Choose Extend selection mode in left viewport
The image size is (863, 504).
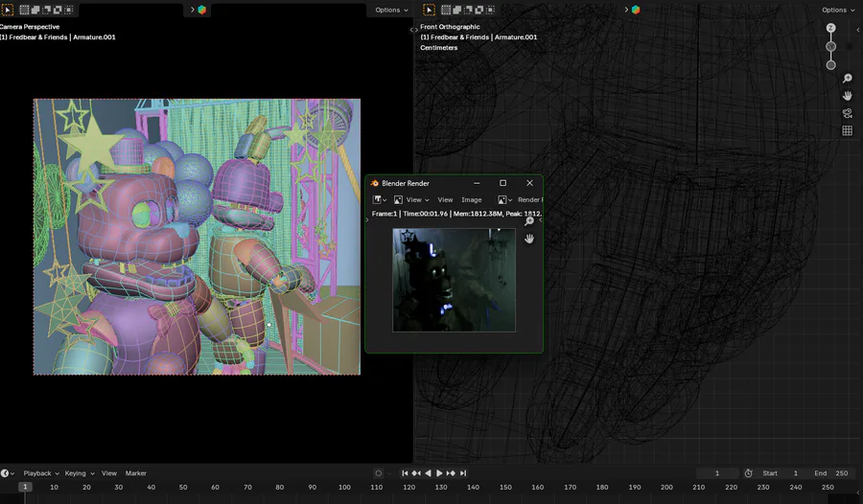click(x=35, y=10)
